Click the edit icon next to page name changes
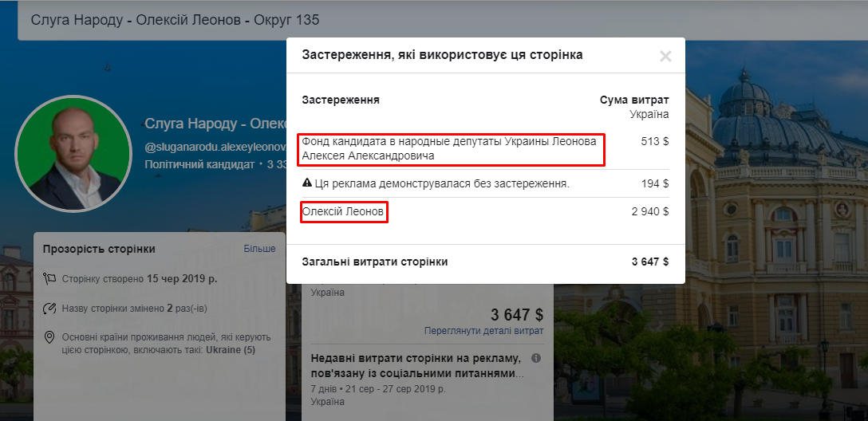 point(49,308)
